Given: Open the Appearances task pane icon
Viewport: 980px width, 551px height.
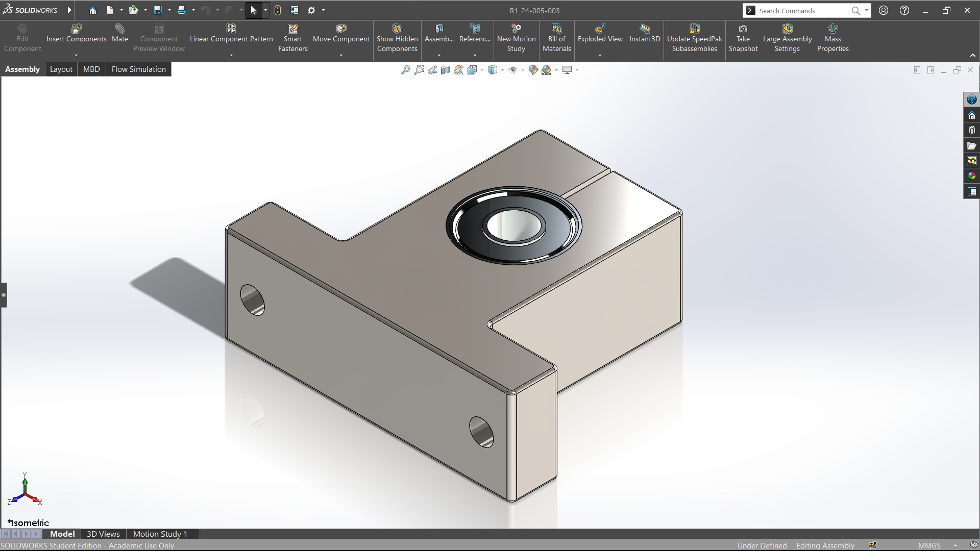Looking at the screenshot, I should point(972,176).
